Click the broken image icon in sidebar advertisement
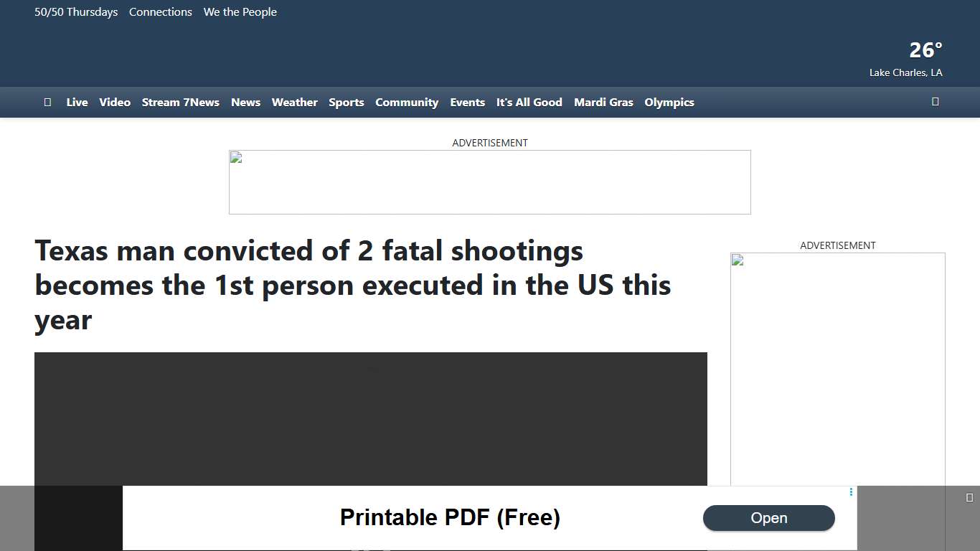Screen dimensions: 980x551 tap(736, 261)
